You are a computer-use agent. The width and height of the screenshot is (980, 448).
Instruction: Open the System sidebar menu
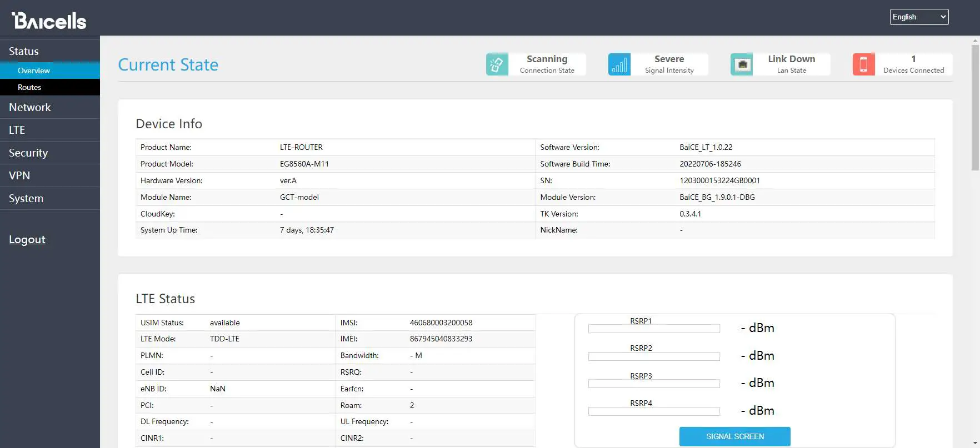(26, 198)
